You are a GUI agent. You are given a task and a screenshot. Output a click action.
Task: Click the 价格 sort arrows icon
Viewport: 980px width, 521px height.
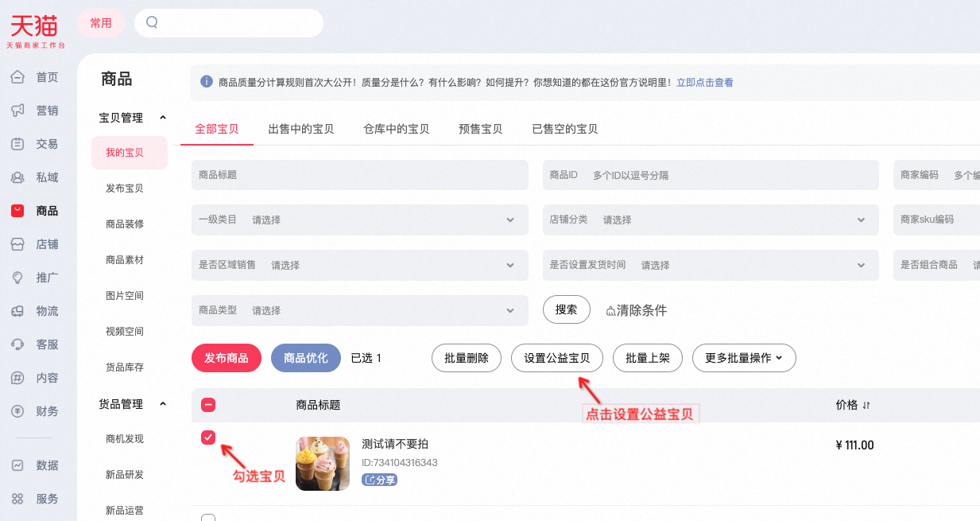(866, 406)
